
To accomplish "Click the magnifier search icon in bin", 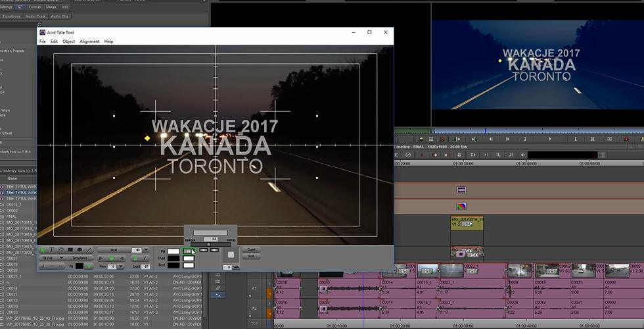I will (39, 25).
